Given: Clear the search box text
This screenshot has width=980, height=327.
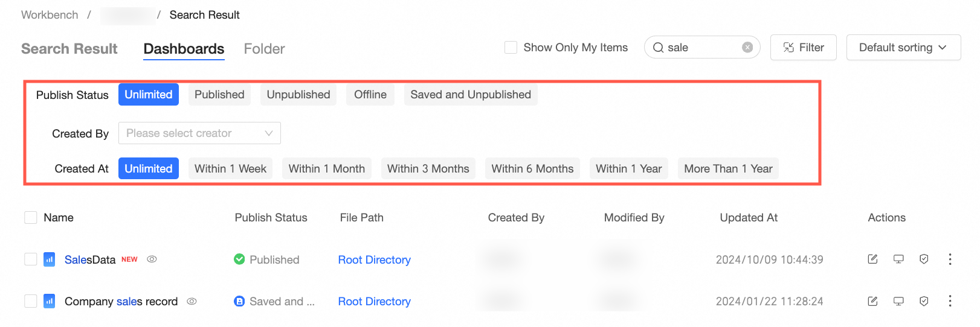Looking at the screenshot, I should tap(747, 47).
